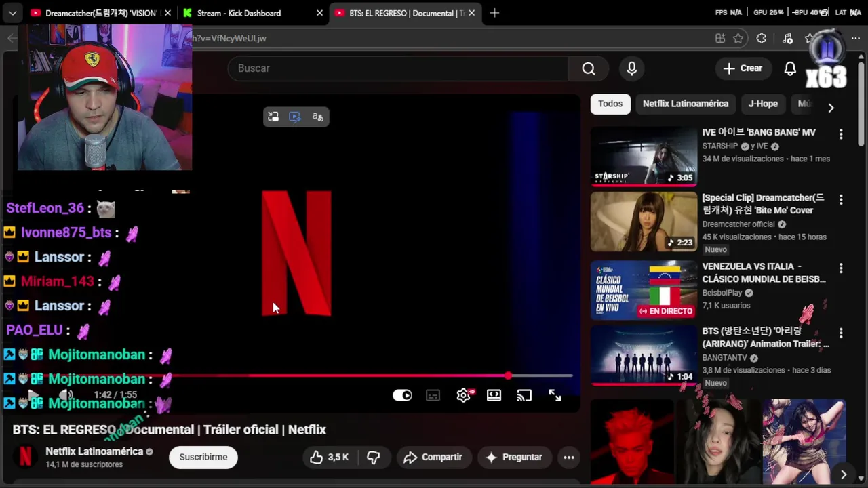Click the picture-in-picture overlay icon
The height and width of the screenshot is (488, 868).
click(273, 117)
